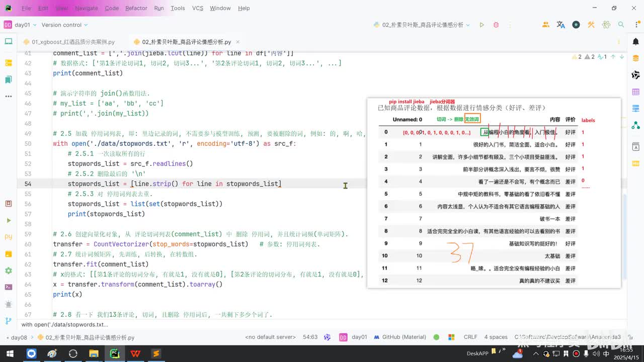Screen dimensions: 644x362
Task: Open Sublime Text from the taskbar
Action: tap(156, 353)
